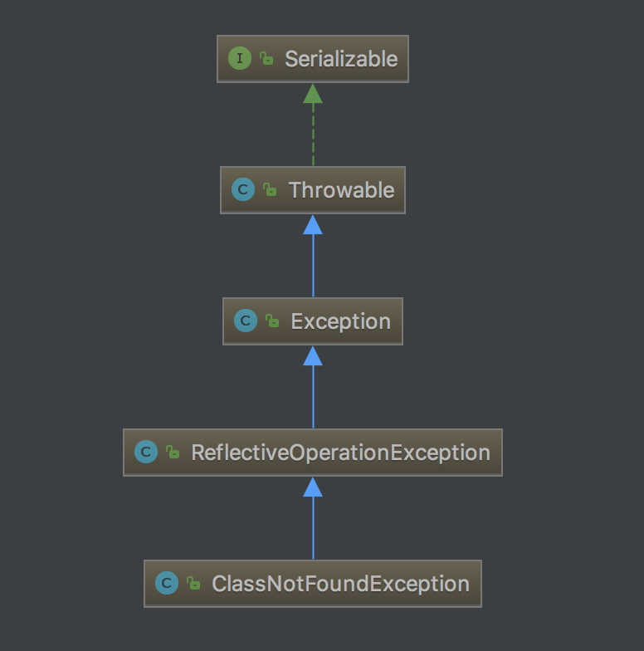The height and width of the screenshot is (651, 644).
Task: Click the interface icon on Serializable node
Action: click(239, 59)
